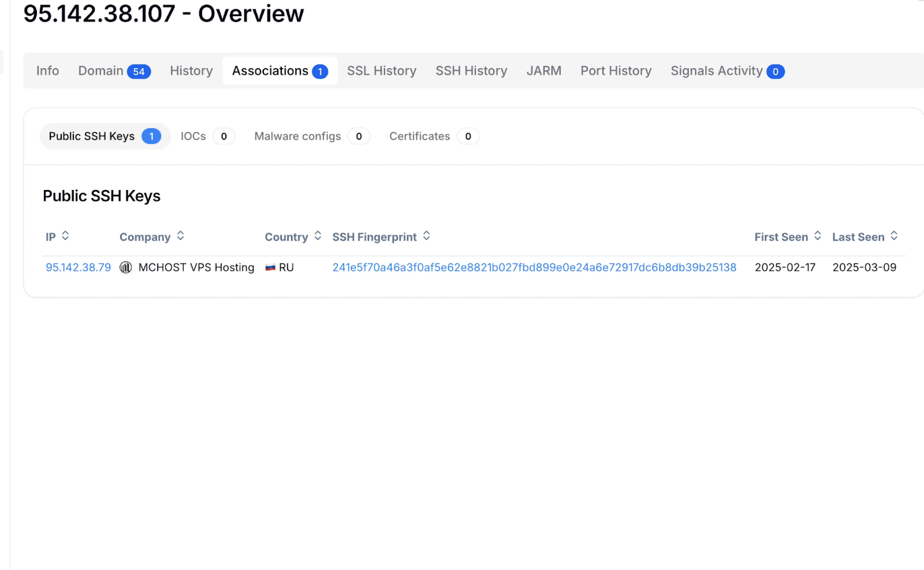Select the IOCs filter pill

click(x=207, y=136)
